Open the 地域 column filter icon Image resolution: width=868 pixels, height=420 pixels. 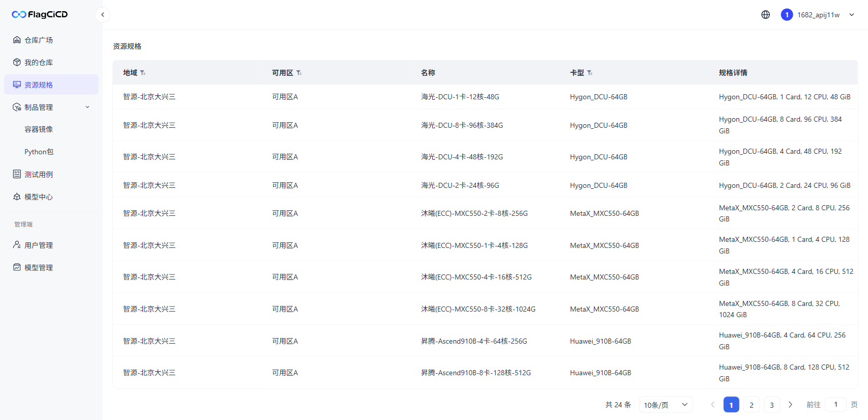point(143,73)
